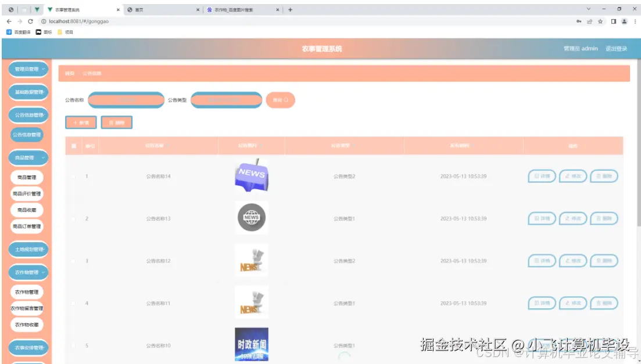Click NEWS keyboard thumbnail for 公告名称14
The image size is (641, 364).
click(x=252, y=176)
